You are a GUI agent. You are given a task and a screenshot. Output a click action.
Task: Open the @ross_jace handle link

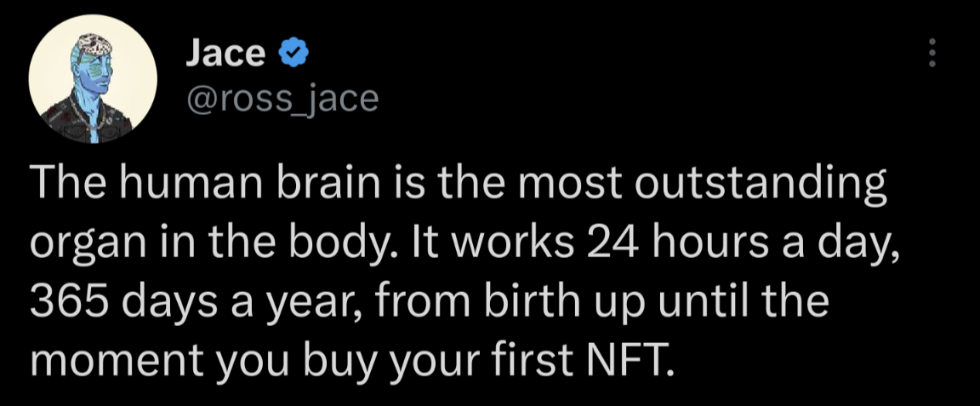coord(282,100)
